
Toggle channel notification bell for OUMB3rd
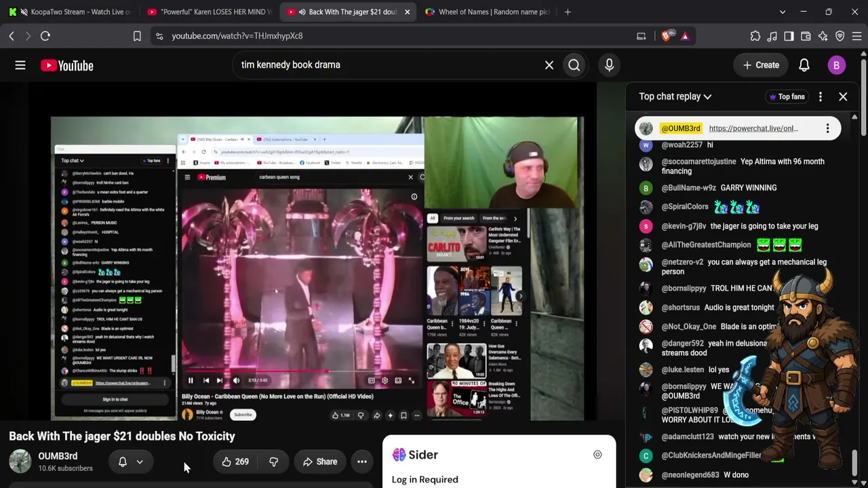click(123, 462)
